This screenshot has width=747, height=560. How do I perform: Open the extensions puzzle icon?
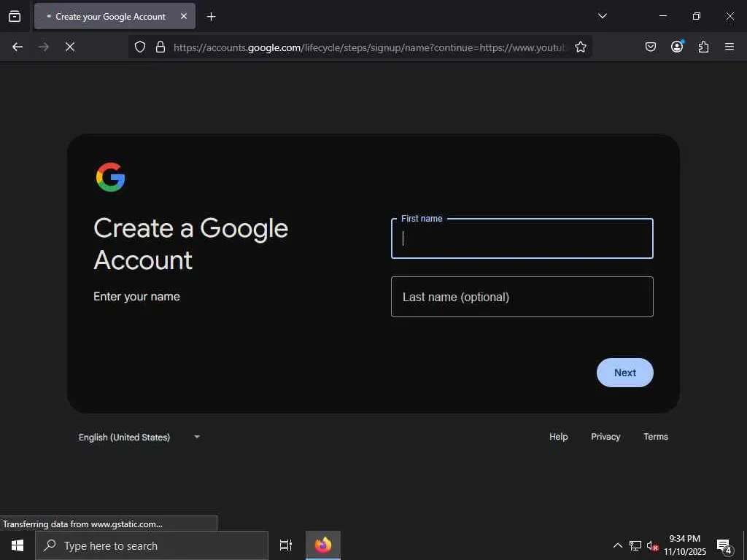pos(703,47)
